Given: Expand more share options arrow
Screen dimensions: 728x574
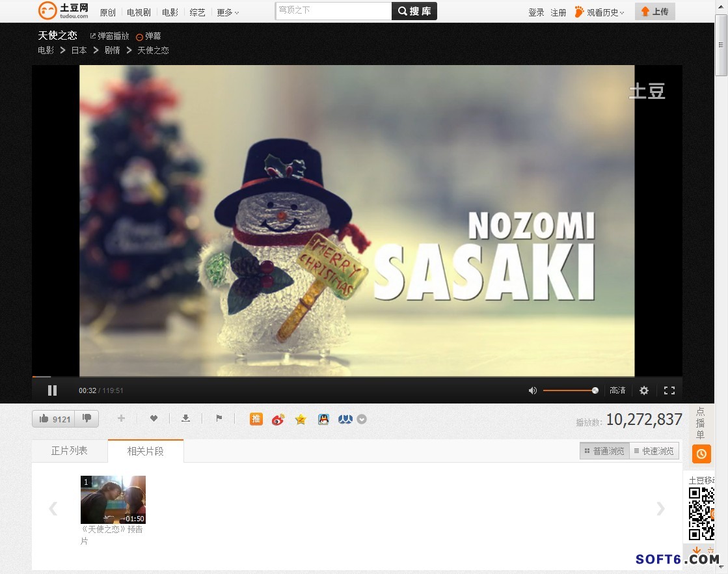Looking at the screenshot, I should (x=362, y=419).
